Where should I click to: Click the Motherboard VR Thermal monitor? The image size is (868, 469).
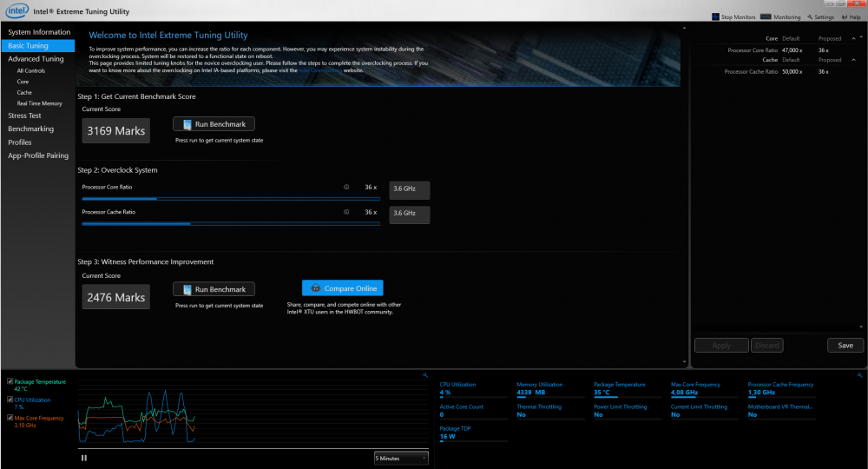781,411
